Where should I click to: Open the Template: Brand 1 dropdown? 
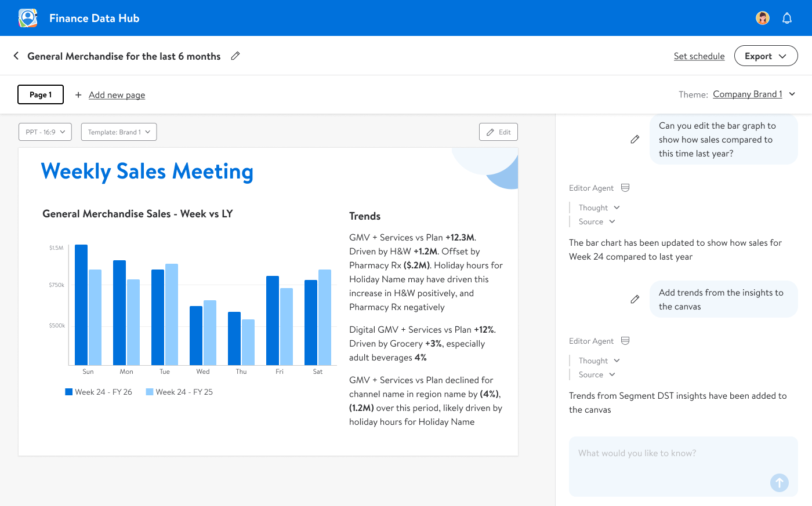point(119,132)
